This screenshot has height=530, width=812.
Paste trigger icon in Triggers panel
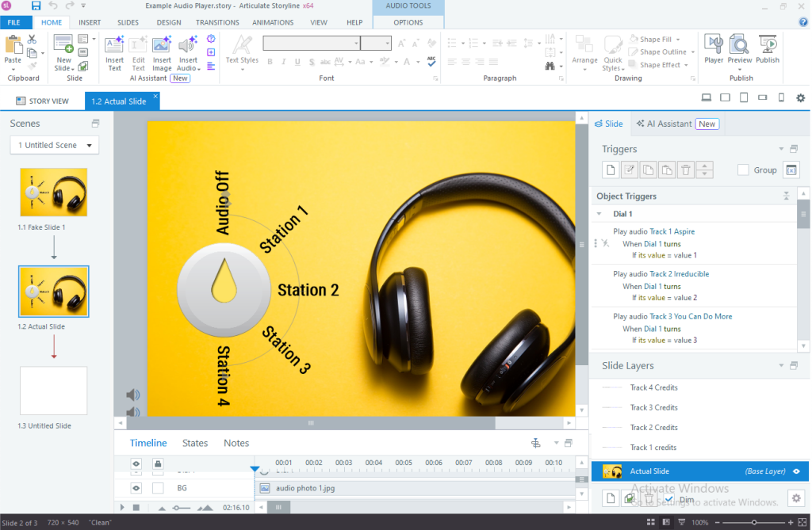[x=667, y=170]
